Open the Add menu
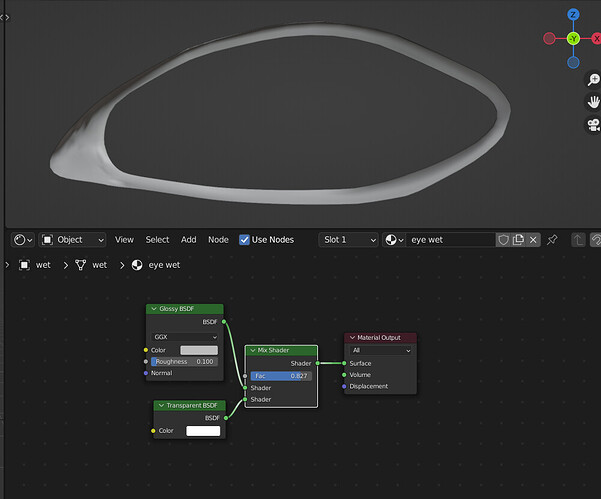Image resolution: width=601 pixels, height=499 pixels. pyautogui.click(x=189, y=240)
